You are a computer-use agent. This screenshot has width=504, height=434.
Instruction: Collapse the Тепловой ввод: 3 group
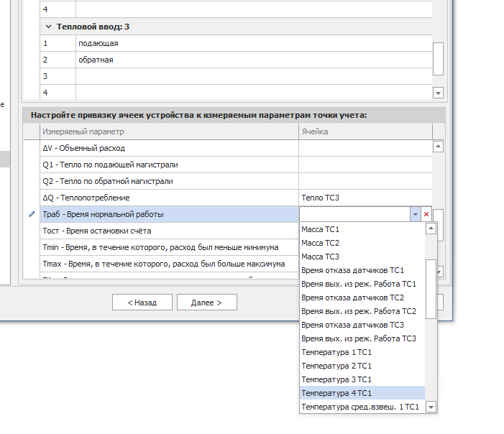48,27
